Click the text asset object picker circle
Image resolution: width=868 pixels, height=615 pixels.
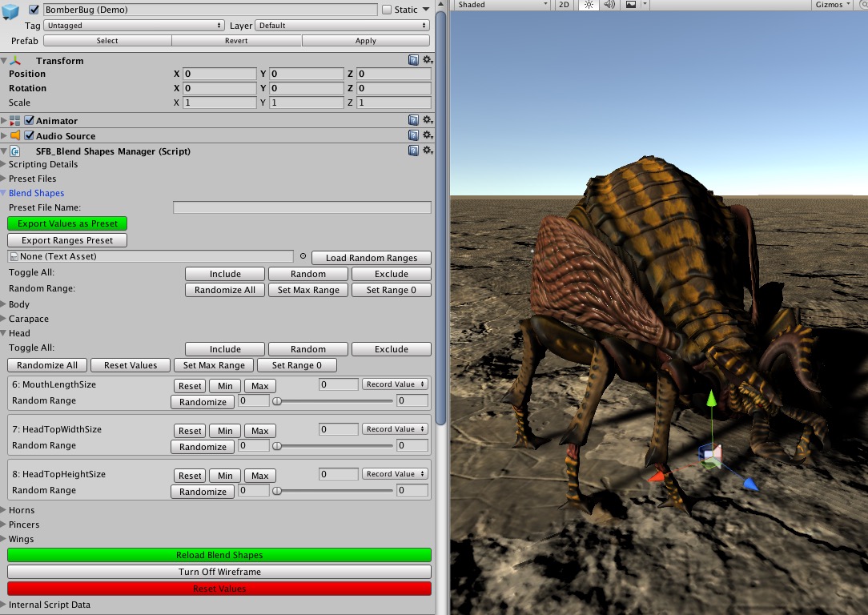point(303,256)
